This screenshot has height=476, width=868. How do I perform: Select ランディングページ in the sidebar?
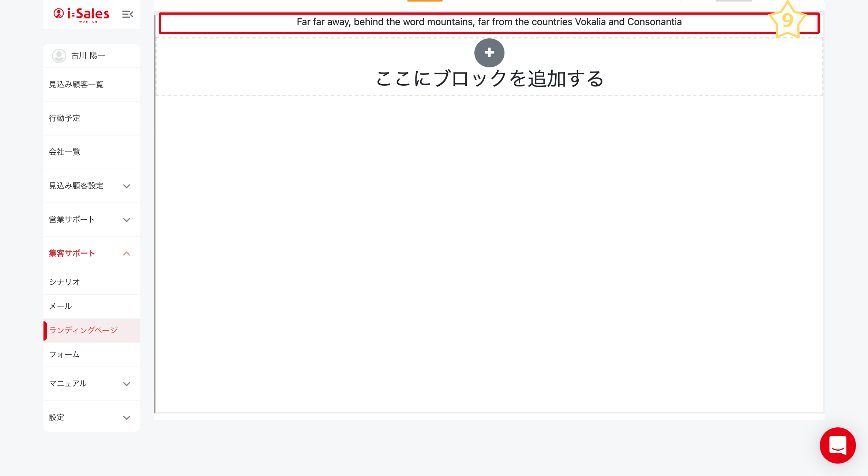(x=83, y=330)
